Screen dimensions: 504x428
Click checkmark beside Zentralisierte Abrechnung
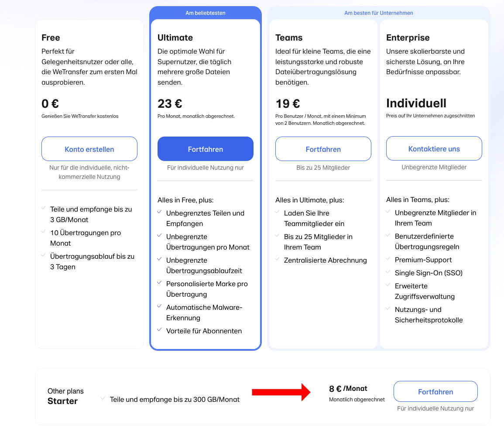coord(277,259)
